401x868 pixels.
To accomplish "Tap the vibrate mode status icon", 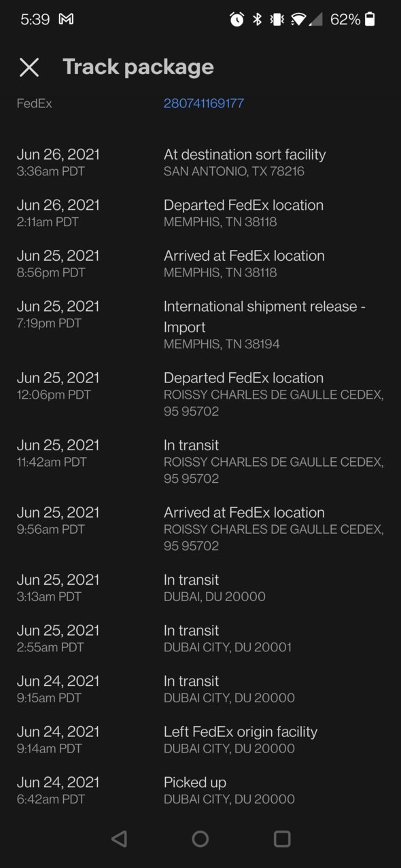I will [x=277, y=19].
